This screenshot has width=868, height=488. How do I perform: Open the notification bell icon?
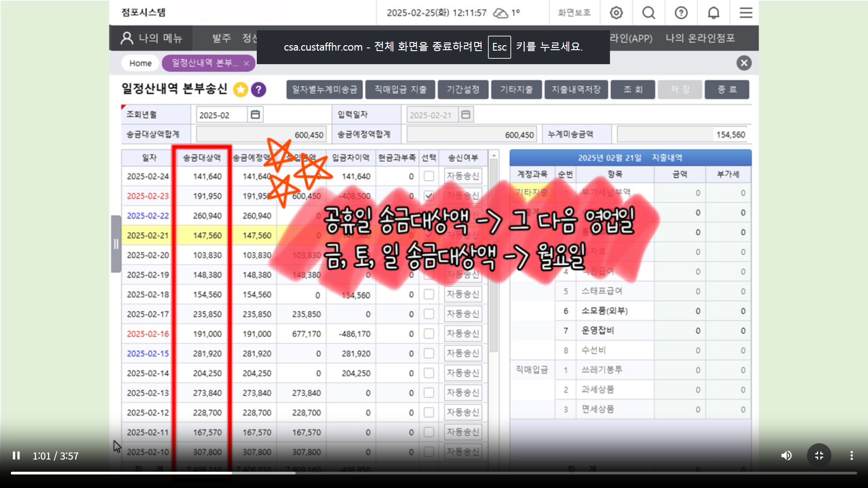[713, 13]
